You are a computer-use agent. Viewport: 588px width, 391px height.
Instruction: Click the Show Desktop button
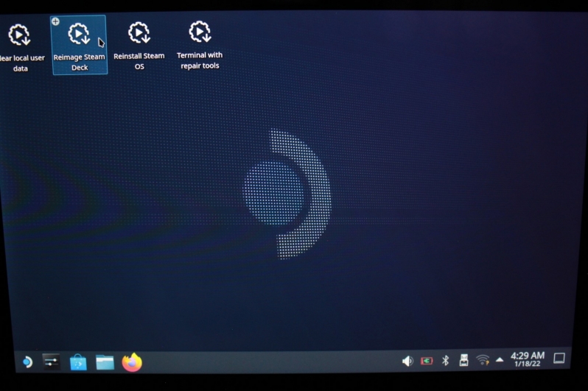click(559, 359)
